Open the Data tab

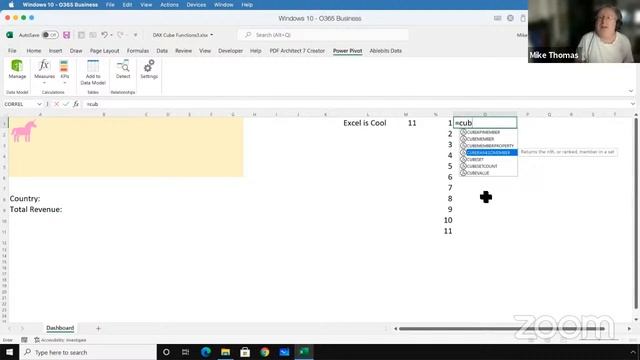point(162,51)
